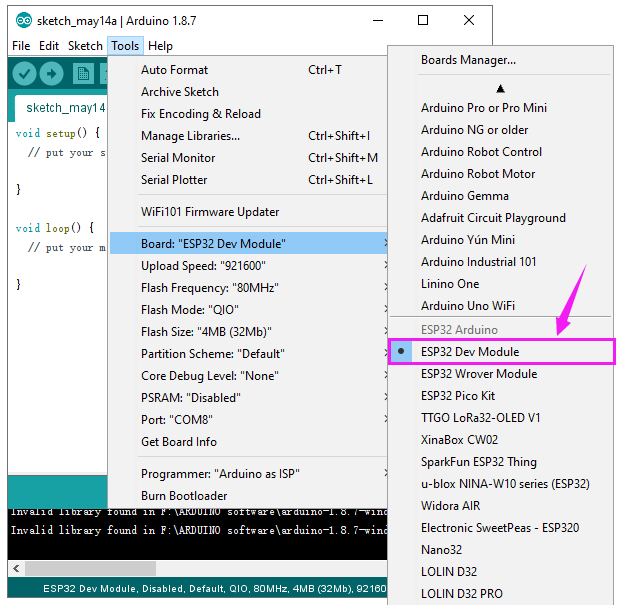Expand the Flash Size "4MB (32Mb)" submenu
The width and height of the screenshot is (625, 605).
(x=249, y=331)
